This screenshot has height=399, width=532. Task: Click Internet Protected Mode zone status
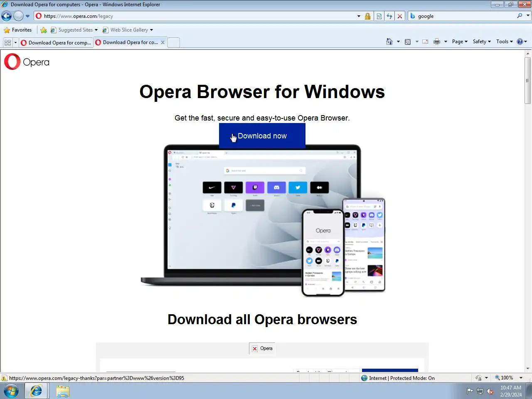(x=398, y=378)
